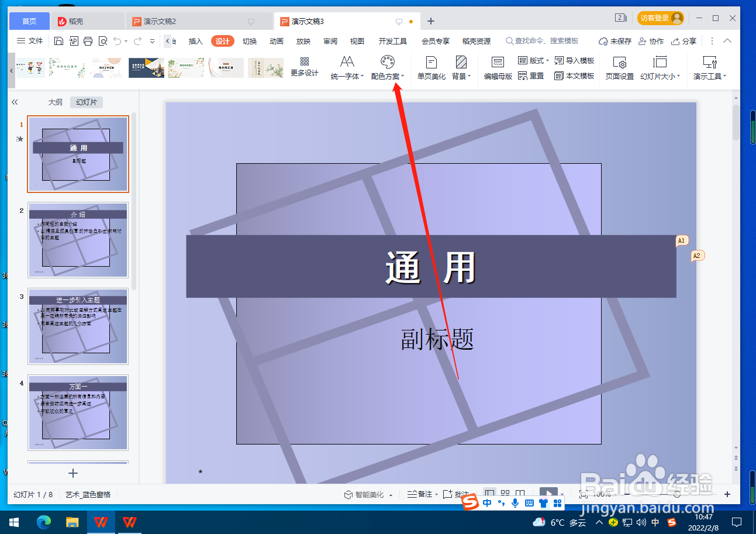
Task: Open comment marker A1 on slide
Action: (682, 241)
